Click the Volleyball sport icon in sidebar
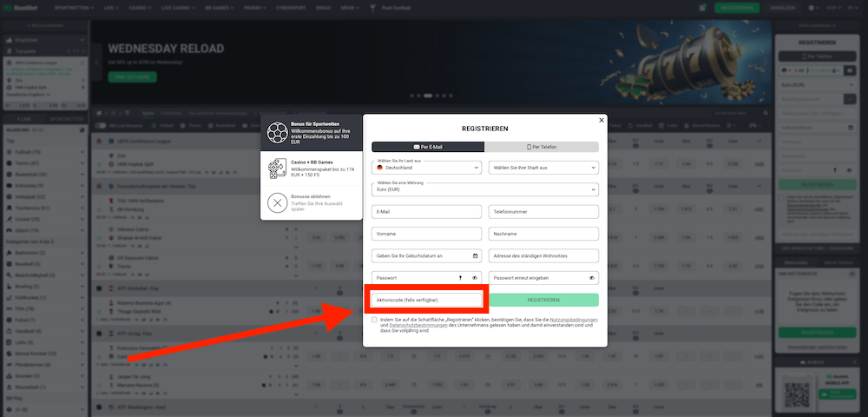 (x=10, y=196)
